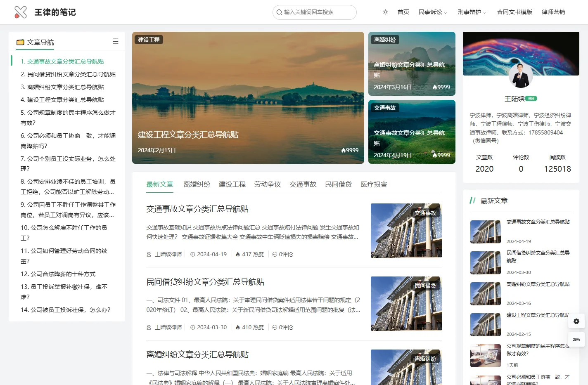
Task: Expand the 刑事辩护 dropdown menu
Action: coord(472,12)
